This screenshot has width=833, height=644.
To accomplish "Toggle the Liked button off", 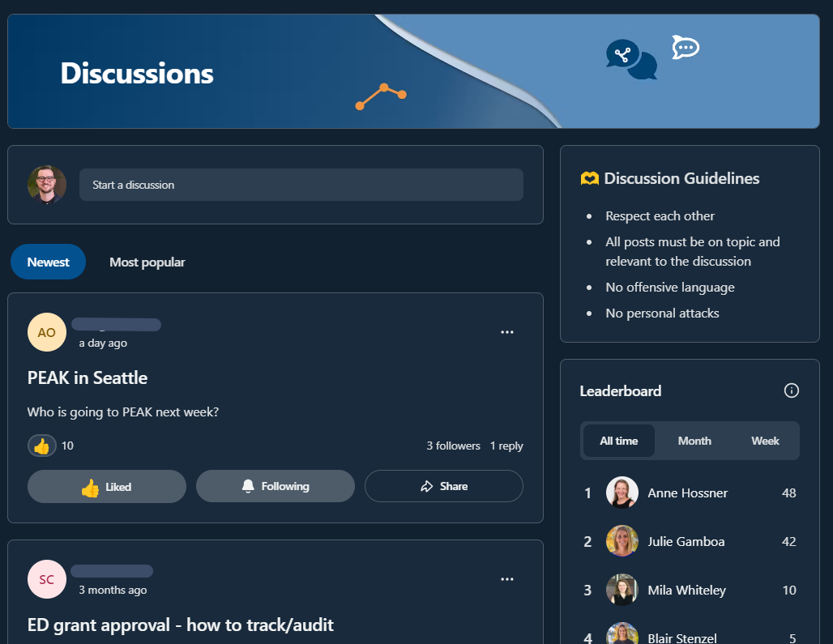I will (107, 487).
